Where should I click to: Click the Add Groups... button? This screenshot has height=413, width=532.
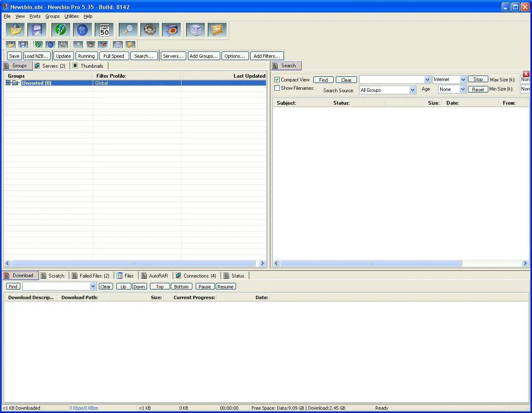(204, 56)
